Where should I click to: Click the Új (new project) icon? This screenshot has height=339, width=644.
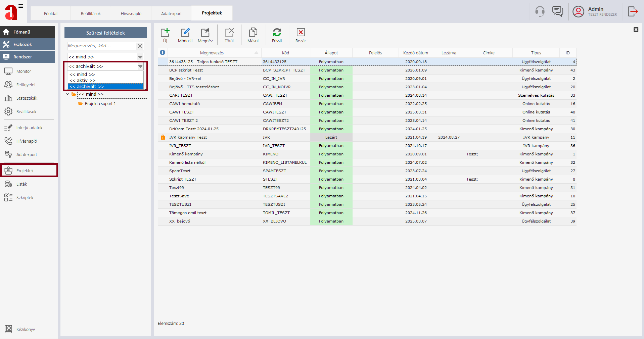[x=165, y=33]
